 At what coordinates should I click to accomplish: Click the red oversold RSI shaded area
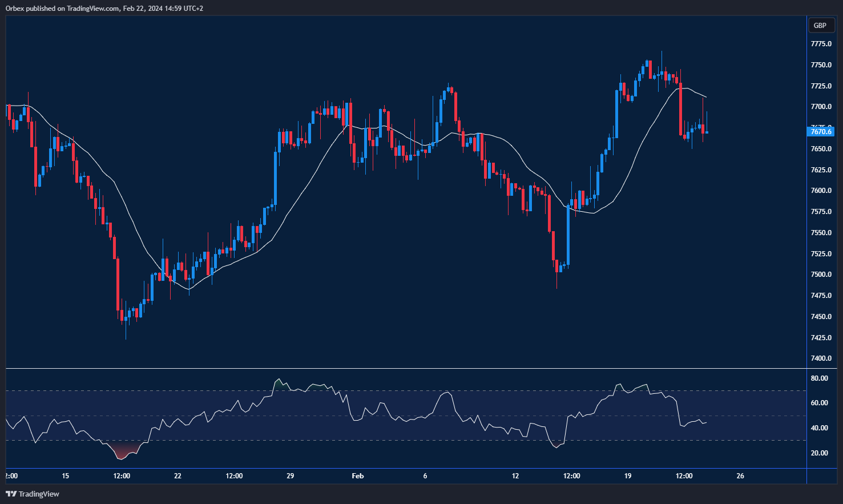(x=122, y=451)
